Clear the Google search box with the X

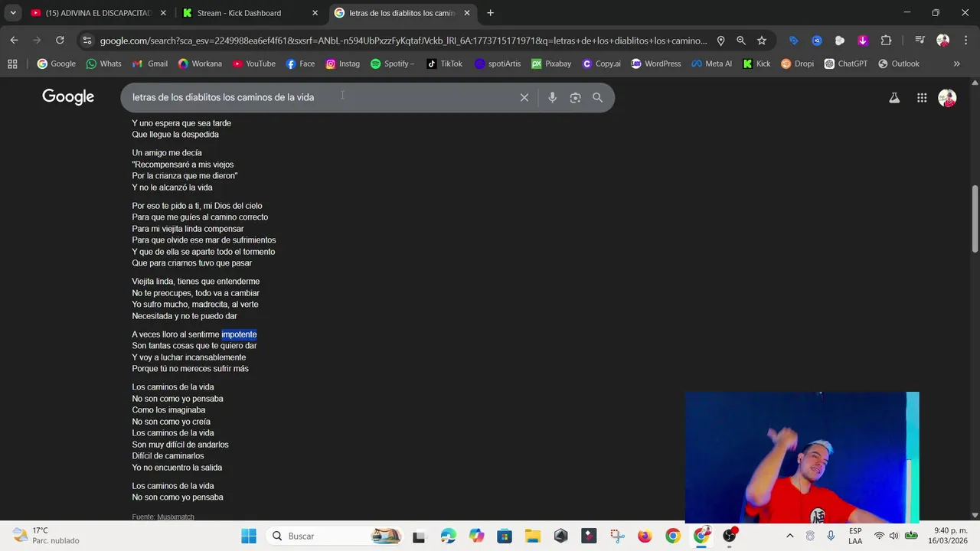click(524, 97)
